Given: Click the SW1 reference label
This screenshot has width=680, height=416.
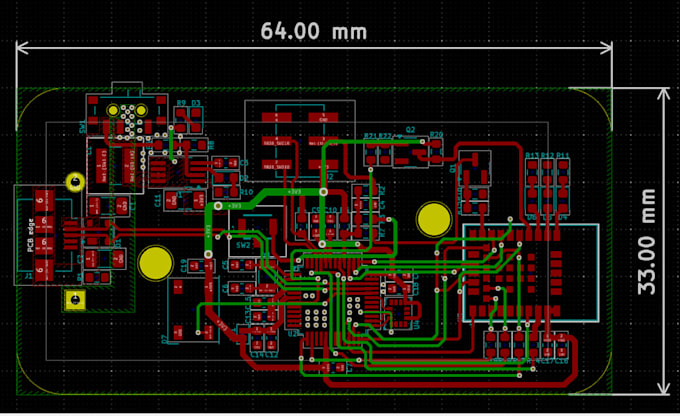Looking at the screenshot, I should [82, 127].
